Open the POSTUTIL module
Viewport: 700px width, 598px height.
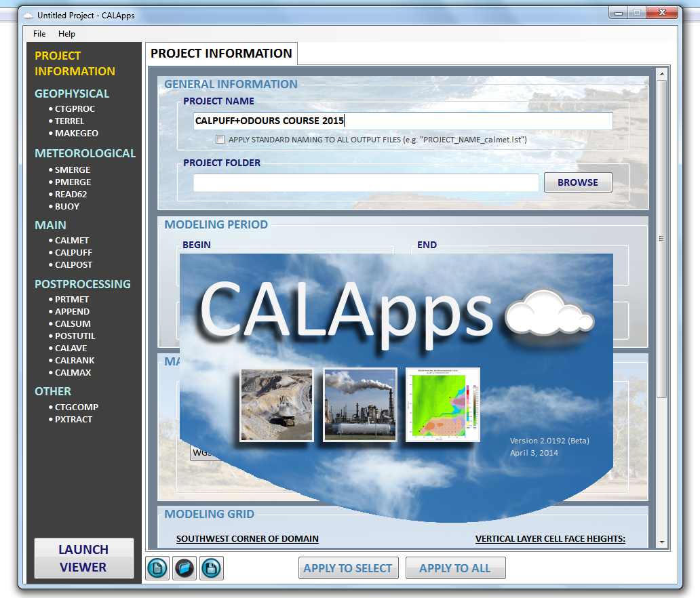click(x=75, y=336)
